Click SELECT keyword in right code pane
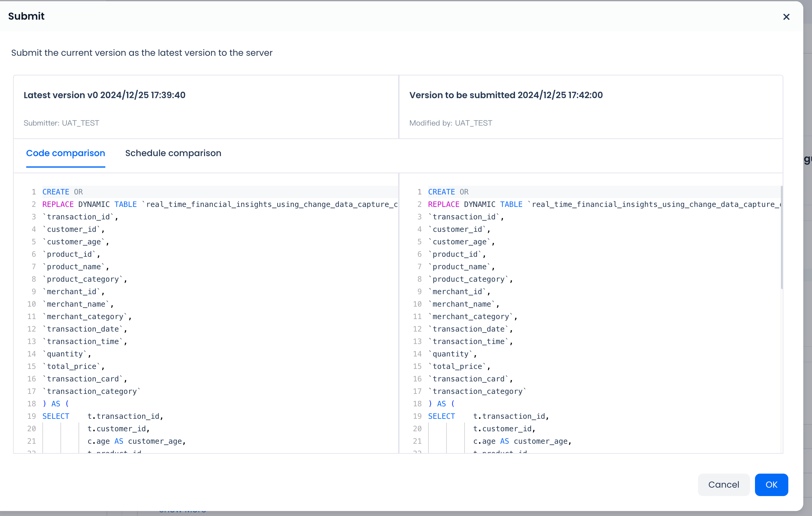 point(441,416)
